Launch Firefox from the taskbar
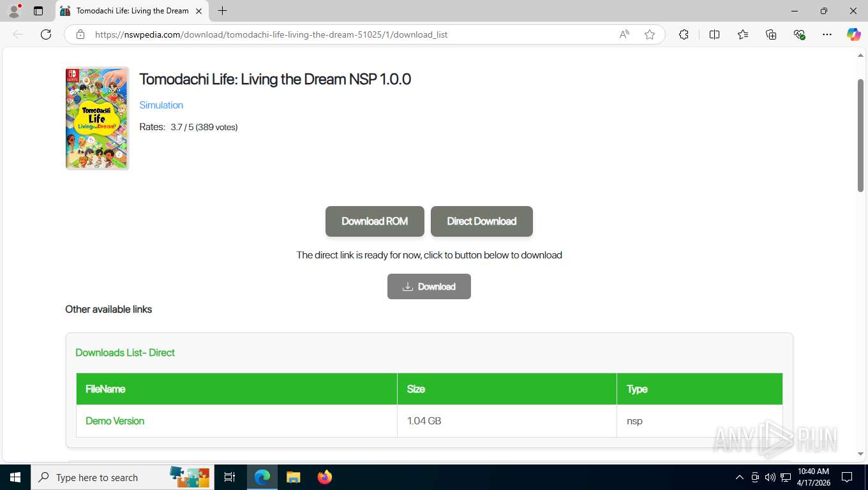The width and height of the screenshot is (868, 490). tap(325, 477)
